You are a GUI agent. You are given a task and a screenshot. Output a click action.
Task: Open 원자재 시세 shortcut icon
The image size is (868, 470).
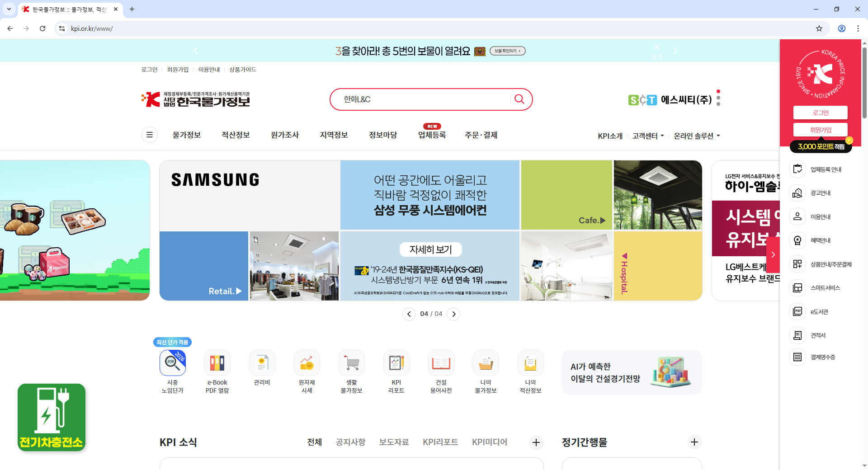pos(307,363)
